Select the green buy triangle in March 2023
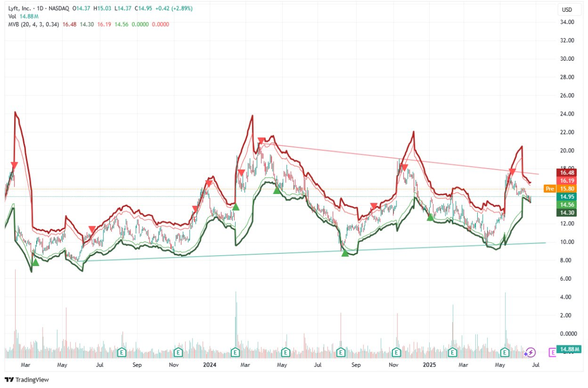Image resolution: width=588 pixels, height=388 pixels. [35, 263]
